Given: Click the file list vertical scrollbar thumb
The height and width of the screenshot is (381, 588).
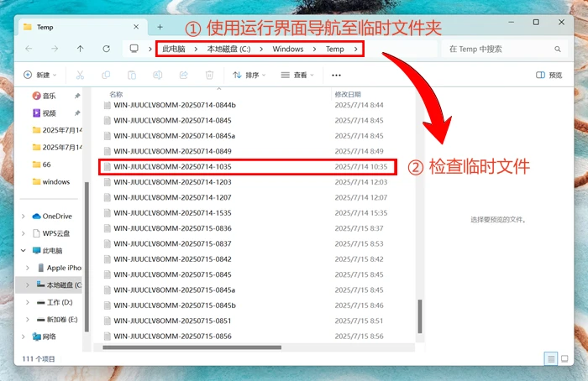Looking at the screenshot, I should [x=420, y=316].
